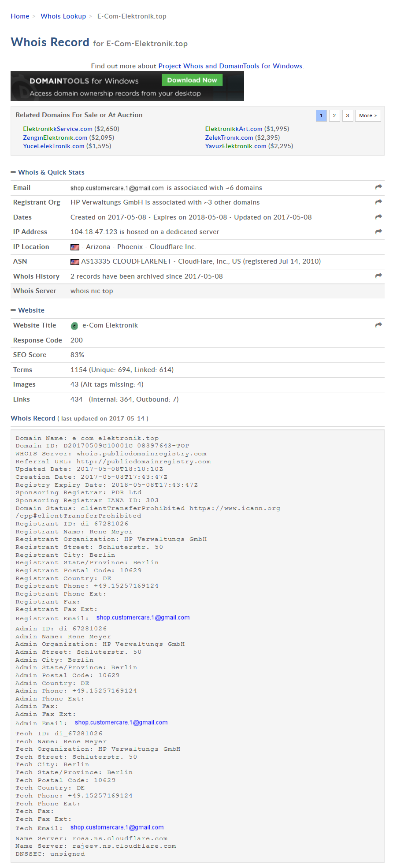Open the Whois Lookup breadcrumb link
This screenshot has width=393, height=868.
63,16
